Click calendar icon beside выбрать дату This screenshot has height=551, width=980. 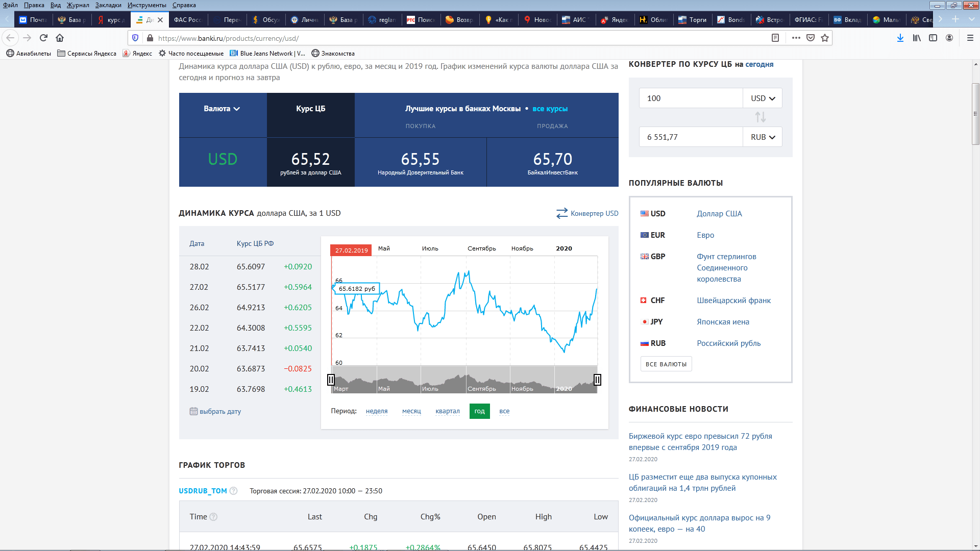(193, 411)
